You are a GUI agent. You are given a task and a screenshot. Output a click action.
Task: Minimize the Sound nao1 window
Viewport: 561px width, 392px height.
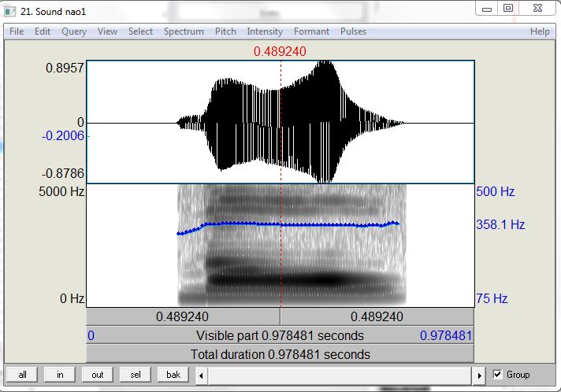pyautogui.click(x=487, y=9)
